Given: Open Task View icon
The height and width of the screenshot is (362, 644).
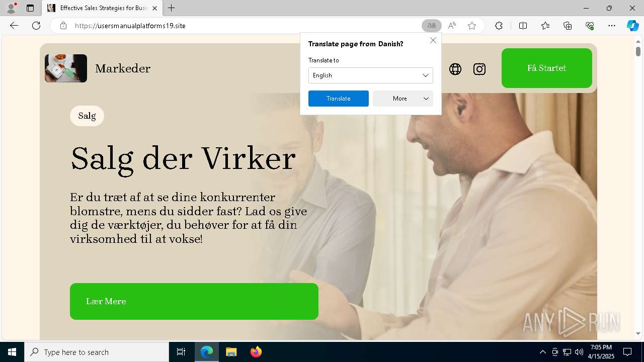Looking at the screenshot, I should [181, 352].
